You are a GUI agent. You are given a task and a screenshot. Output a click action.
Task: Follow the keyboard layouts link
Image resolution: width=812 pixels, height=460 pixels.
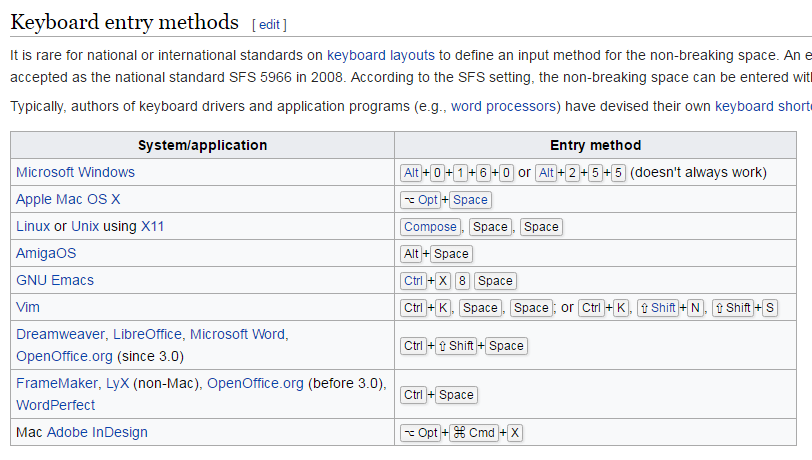(x=381, y=55)
